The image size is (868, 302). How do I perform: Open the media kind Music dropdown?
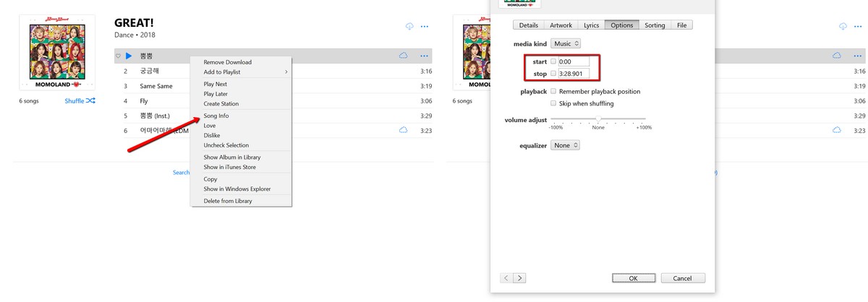(x=566, y=44)
